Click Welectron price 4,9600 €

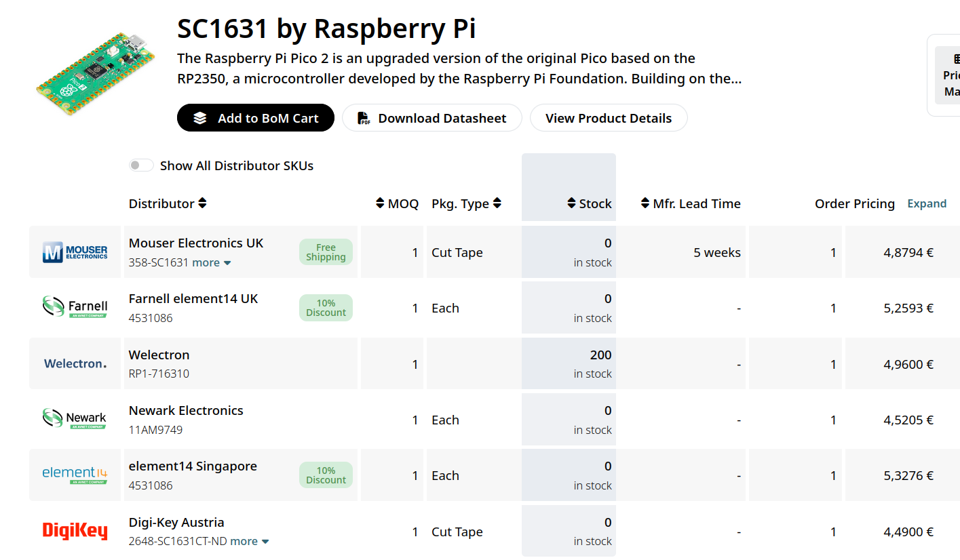coord(908,364)
